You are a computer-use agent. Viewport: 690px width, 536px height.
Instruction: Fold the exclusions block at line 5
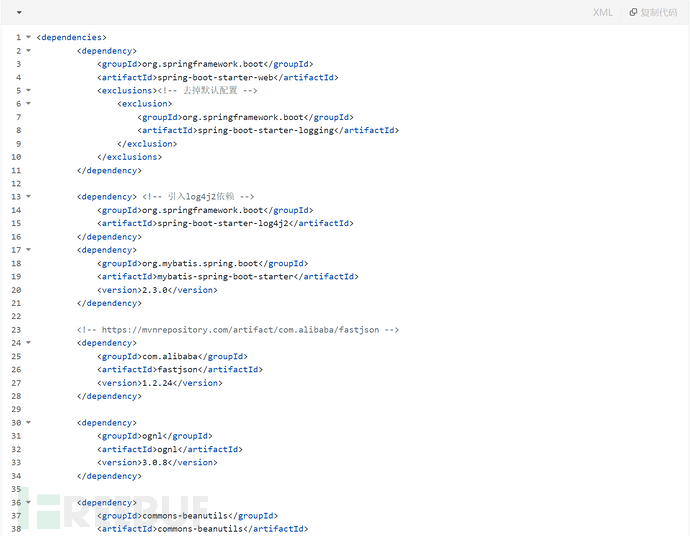click(28, 90)
